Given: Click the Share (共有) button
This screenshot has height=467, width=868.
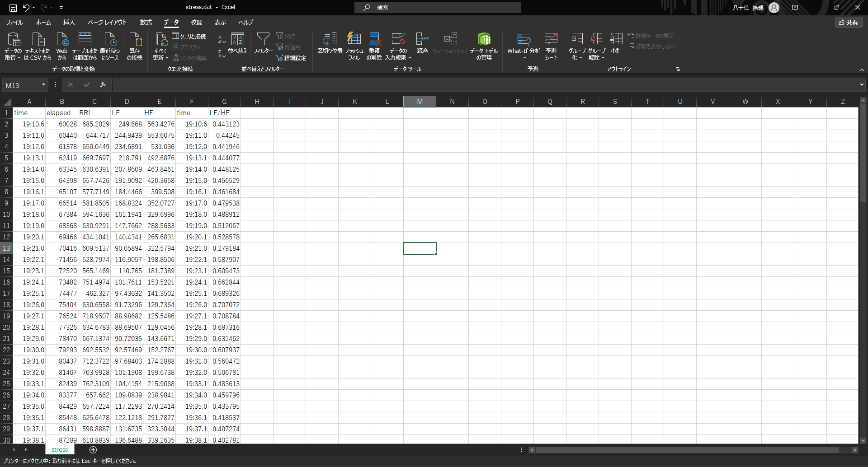Looking at the screenshot, I should [x=849, y=22].
